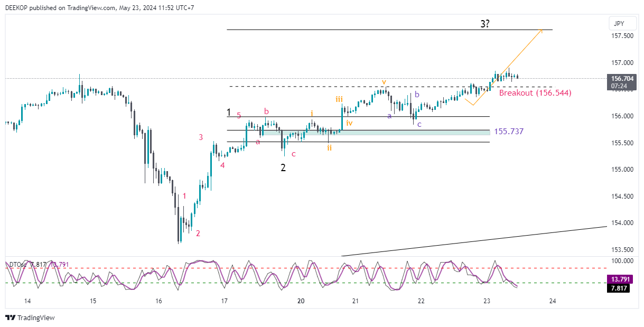Image resolution: width=644 pixels, height=327 pixels.
Task: Select the orange wave label iii
Action: click(339, 99)
